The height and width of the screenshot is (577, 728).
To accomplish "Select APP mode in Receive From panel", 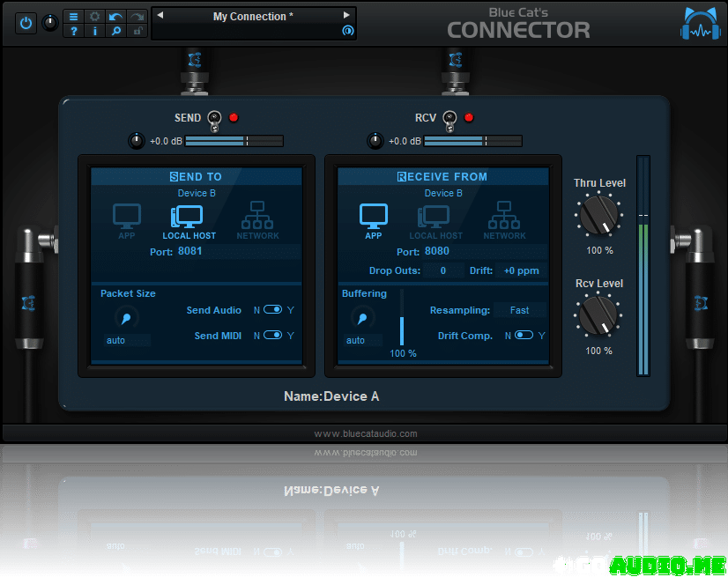I will 374,221.
